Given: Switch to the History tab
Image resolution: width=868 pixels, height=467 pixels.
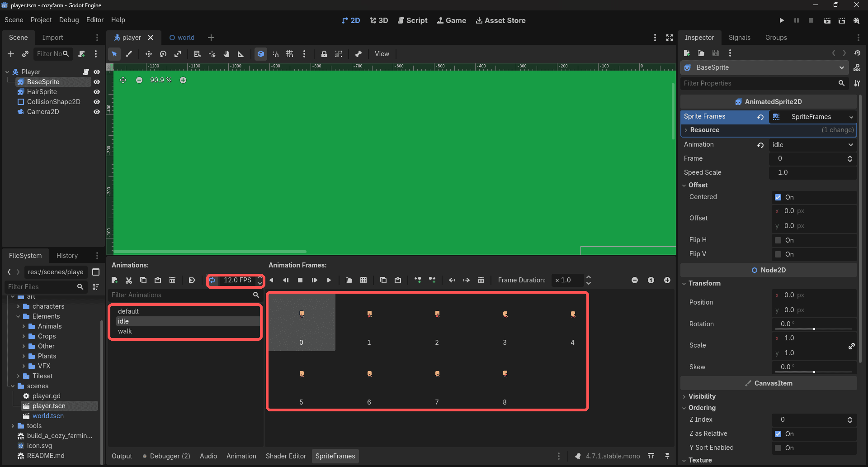Looking at the screenshot, I should click(x=67, y=256).
